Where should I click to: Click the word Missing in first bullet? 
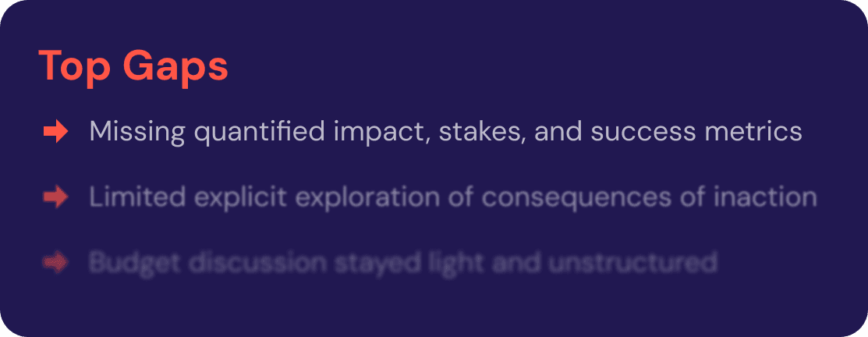(x=137, y=132)
